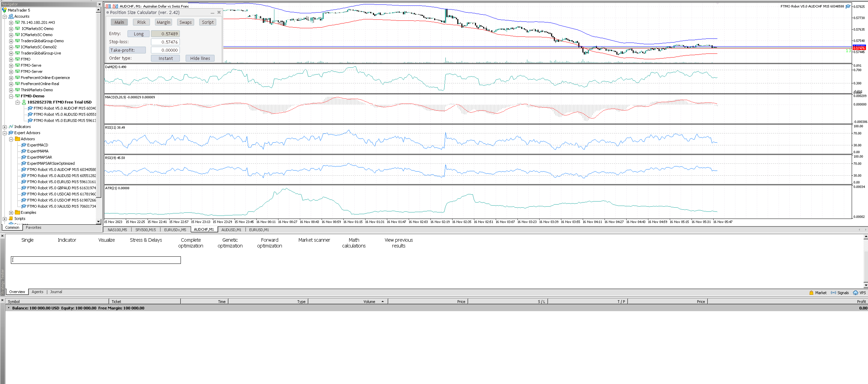Click the Depth of Market icon on chart
Screen dimensions: 868x384
point(108,6)
